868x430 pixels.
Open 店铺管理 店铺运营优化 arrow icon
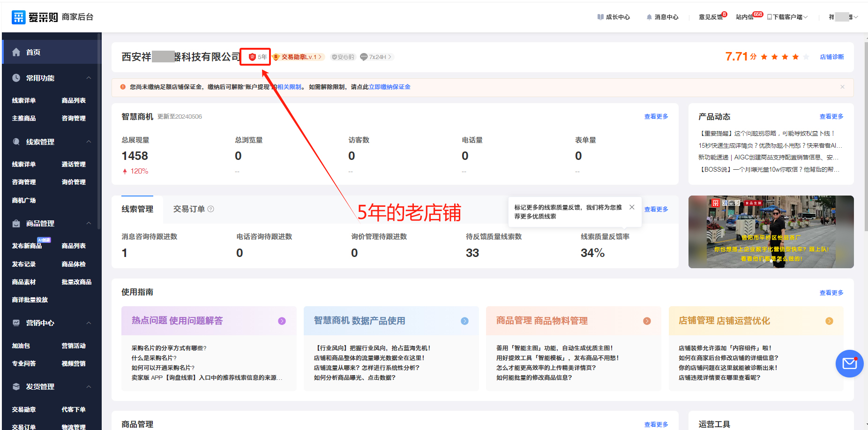pos(829,321)
